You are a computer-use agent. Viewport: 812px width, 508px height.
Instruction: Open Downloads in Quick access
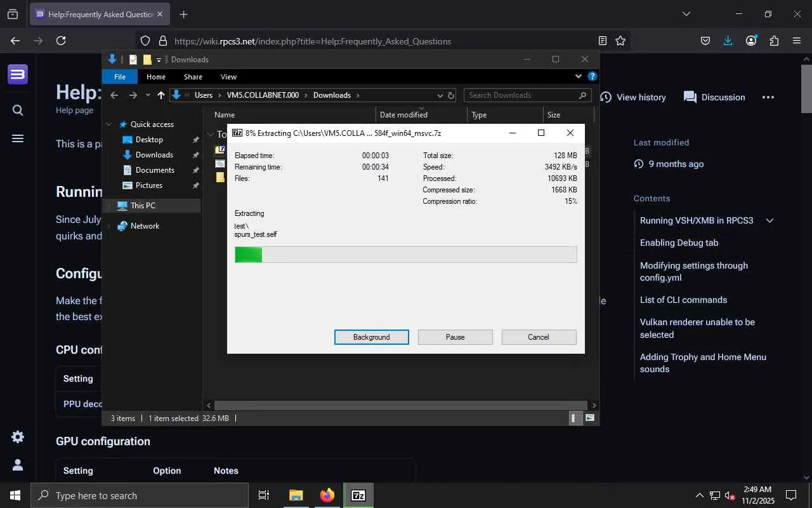[x=154, y=155]
